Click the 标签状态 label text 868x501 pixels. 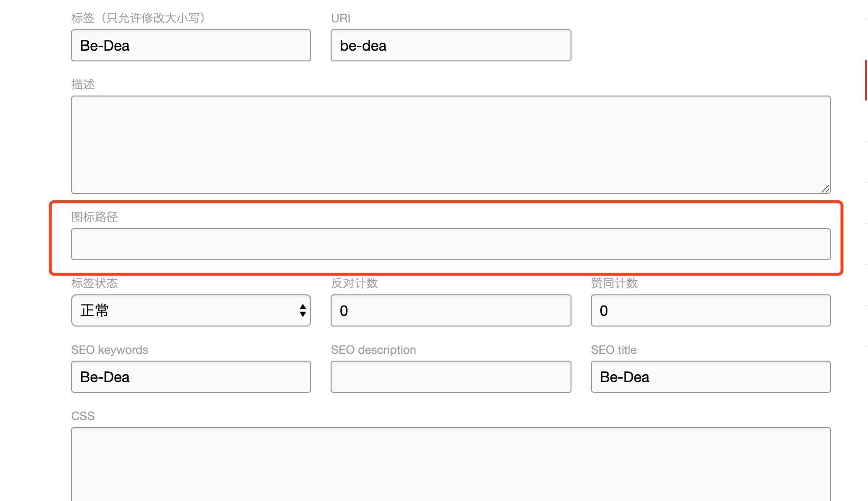pos(95,283)
